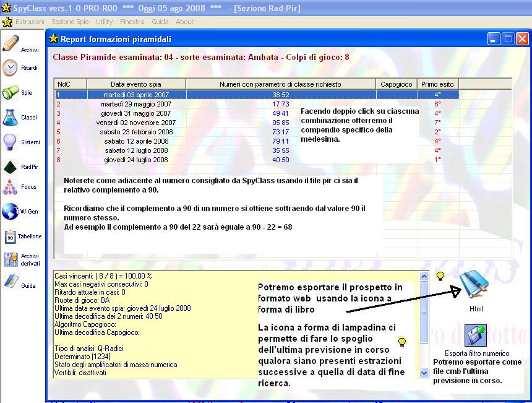Viewport: 532px width, 403px height.
Task: Click the star icon in Report formazioni piramidali title
Action: (54, 39)
